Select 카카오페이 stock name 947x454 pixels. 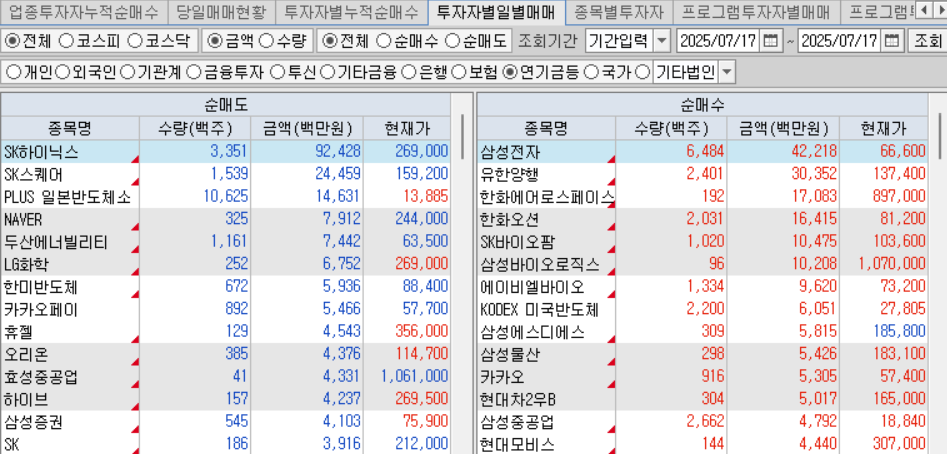tap(40, 310)
